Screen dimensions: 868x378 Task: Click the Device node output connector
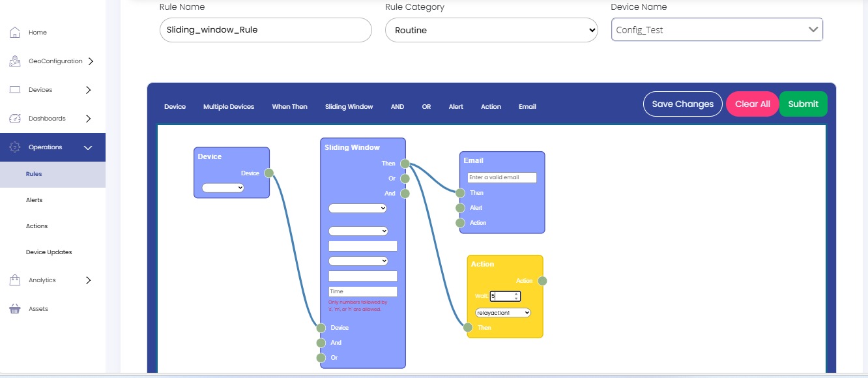[268, 173]
